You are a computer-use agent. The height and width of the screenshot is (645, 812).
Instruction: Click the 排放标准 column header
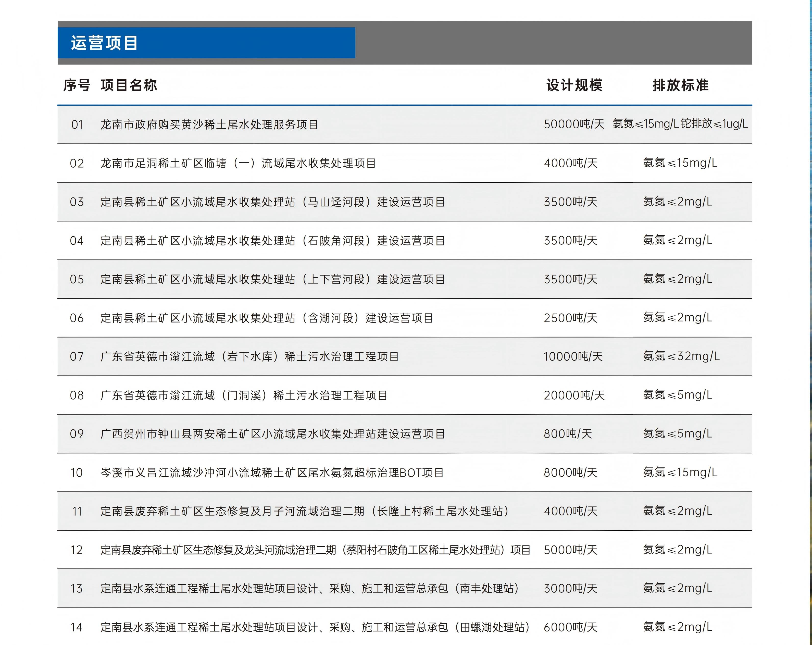coord(681,85)
